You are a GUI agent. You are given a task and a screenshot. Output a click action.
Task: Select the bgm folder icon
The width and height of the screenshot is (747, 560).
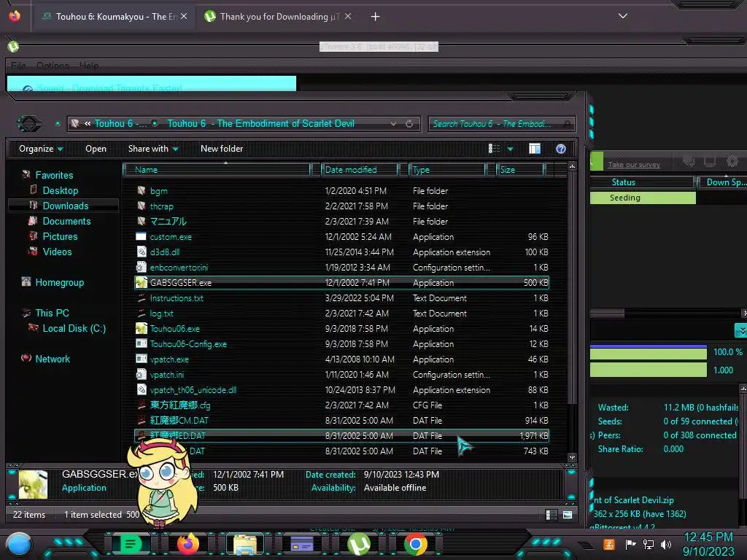click(x=141, y=190)
